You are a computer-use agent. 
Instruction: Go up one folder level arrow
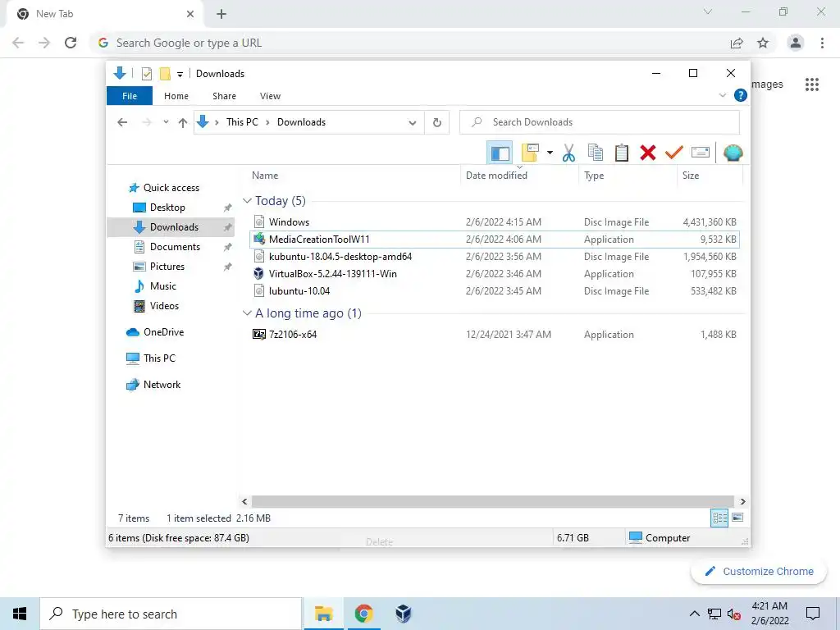pos(183,123)
